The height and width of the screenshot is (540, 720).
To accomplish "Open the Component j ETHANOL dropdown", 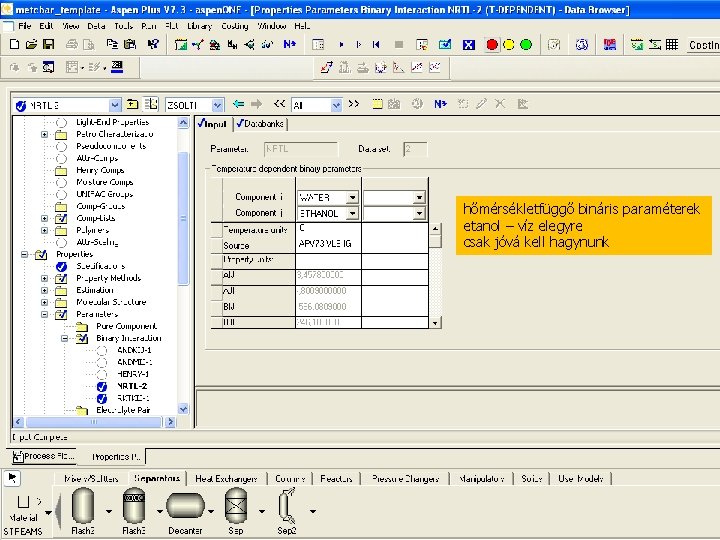I will point(352,214).
